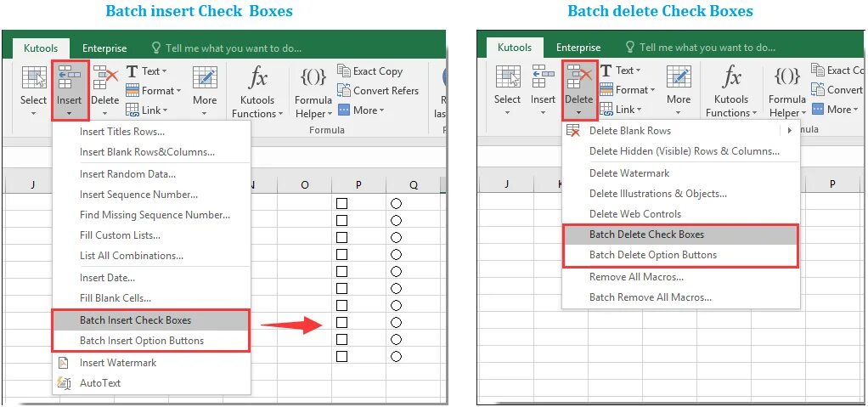Choose Batch Delete Option Buttons
The height and width of the screenshot is (407, 868).
(x=681, y=255)
